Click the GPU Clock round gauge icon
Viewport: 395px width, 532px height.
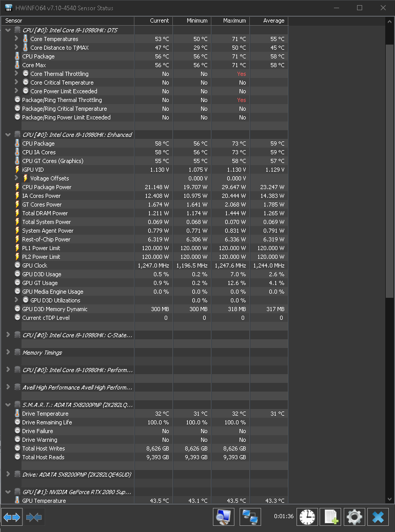tap(17, 265)
